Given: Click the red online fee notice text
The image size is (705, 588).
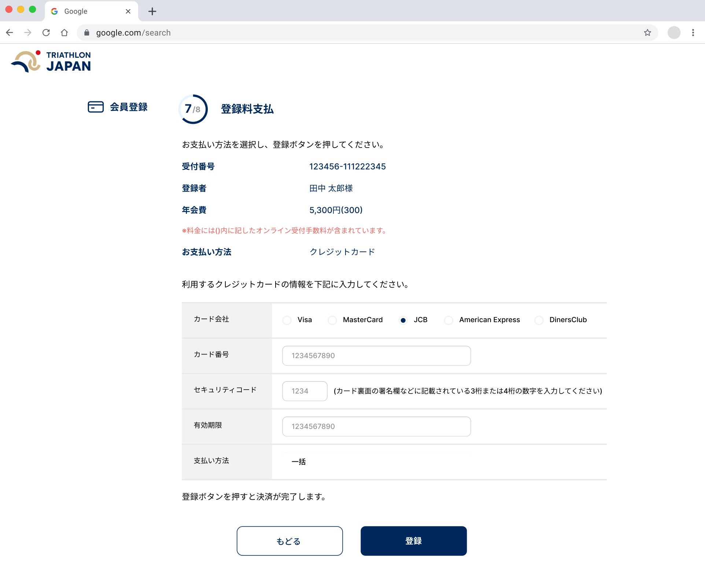Looking at the screenshot, I should [x=285, y=231].
